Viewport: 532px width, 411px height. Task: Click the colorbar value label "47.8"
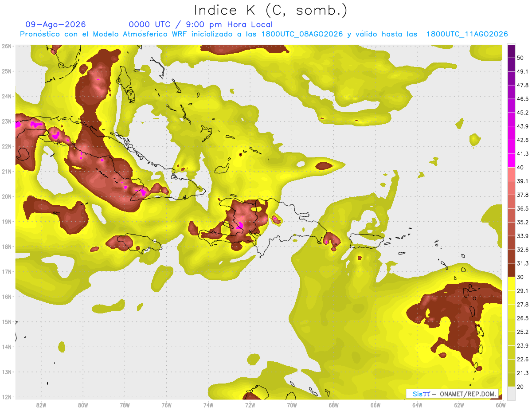point(523,85)
